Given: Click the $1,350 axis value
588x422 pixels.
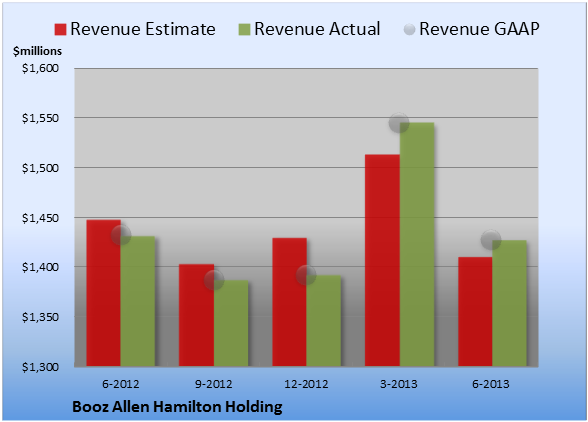Looking at the screenshot, I should (40, 317).
